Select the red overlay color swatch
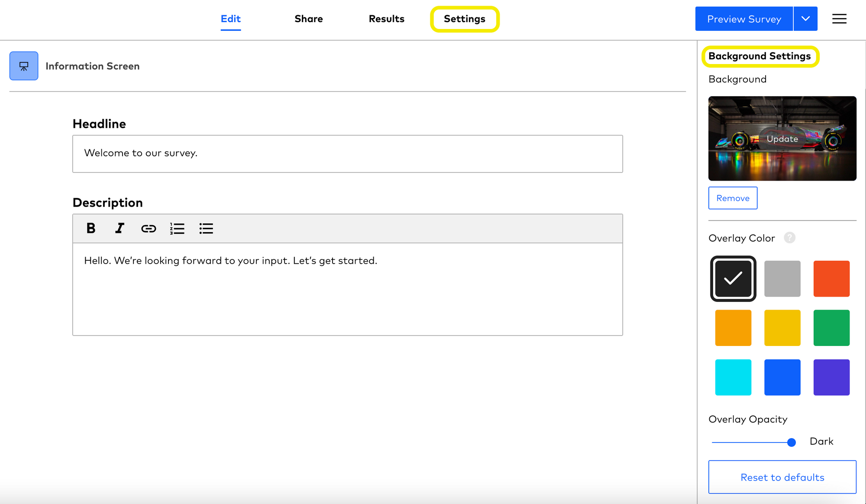Screen dimensions: 866x504 832,278
